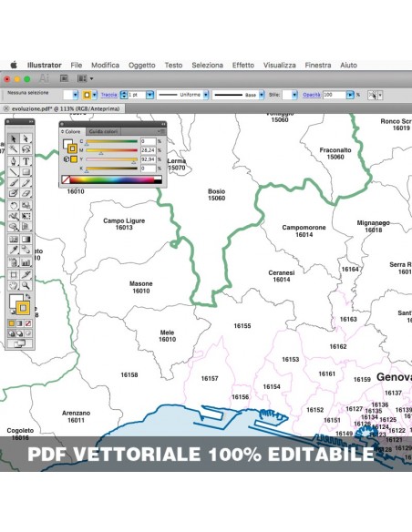Select the Blend tool
This screenshot has width=412, height=532.
pyautogui.click(x=26, y=250)
